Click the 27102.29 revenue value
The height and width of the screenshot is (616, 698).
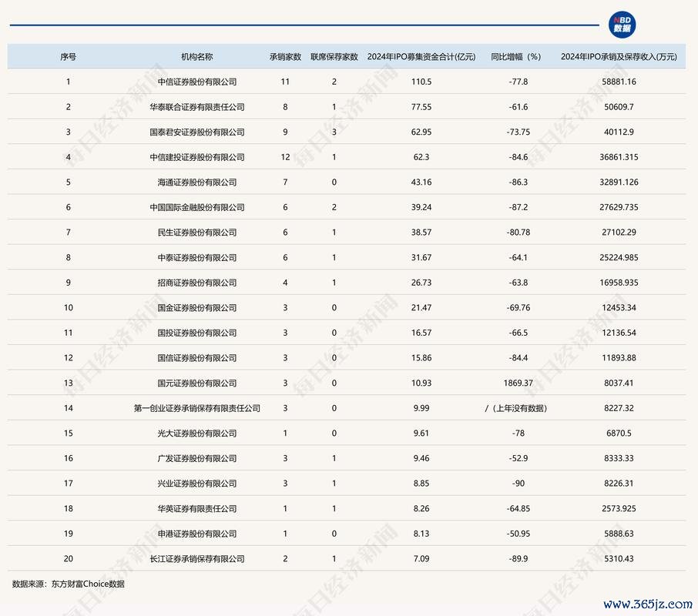tap(619, 233)
